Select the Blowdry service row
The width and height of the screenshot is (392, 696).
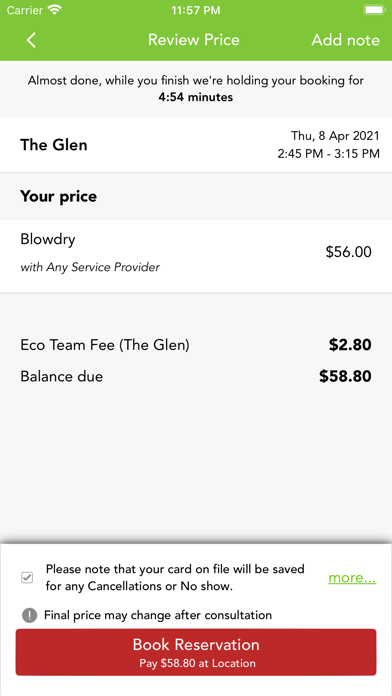click(x=196, y=256)
